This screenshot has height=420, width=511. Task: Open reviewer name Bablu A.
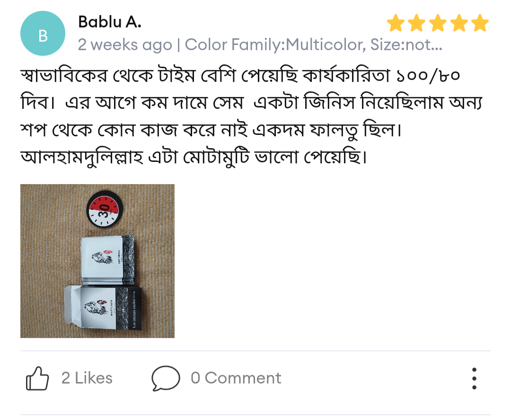point(109,22)
